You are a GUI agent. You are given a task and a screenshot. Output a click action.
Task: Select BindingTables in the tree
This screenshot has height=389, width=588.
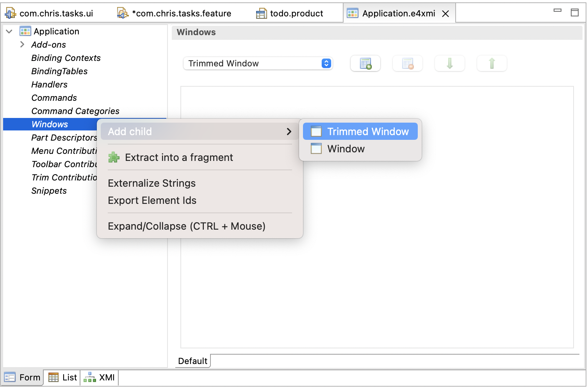[59, 71]
